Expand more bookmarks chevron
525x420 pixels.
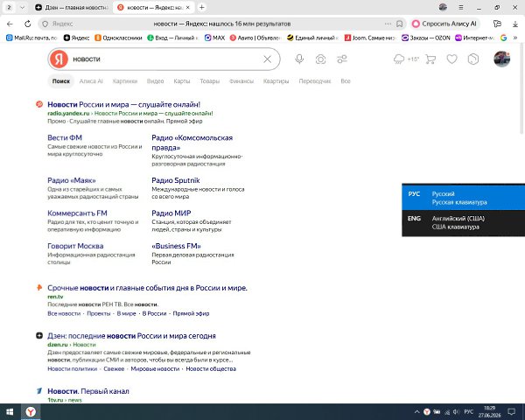pos(515,38)
